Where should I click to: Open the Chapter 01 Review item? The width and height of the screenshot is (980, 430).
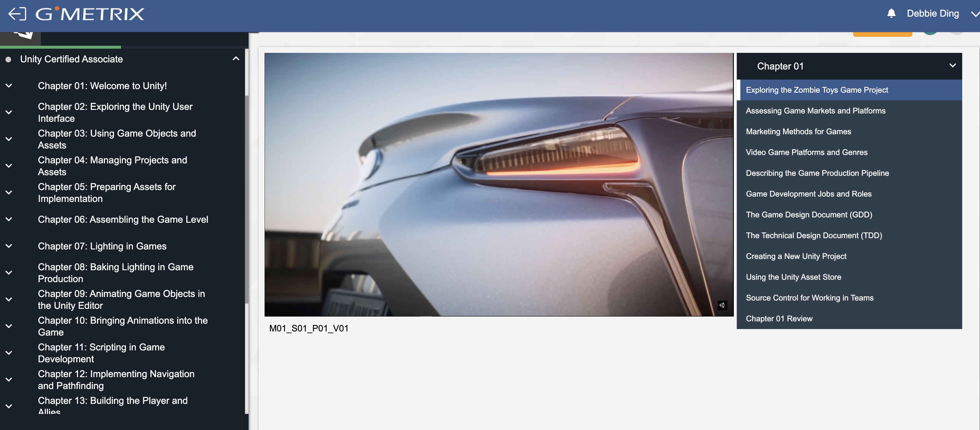[x=779, y=318]
